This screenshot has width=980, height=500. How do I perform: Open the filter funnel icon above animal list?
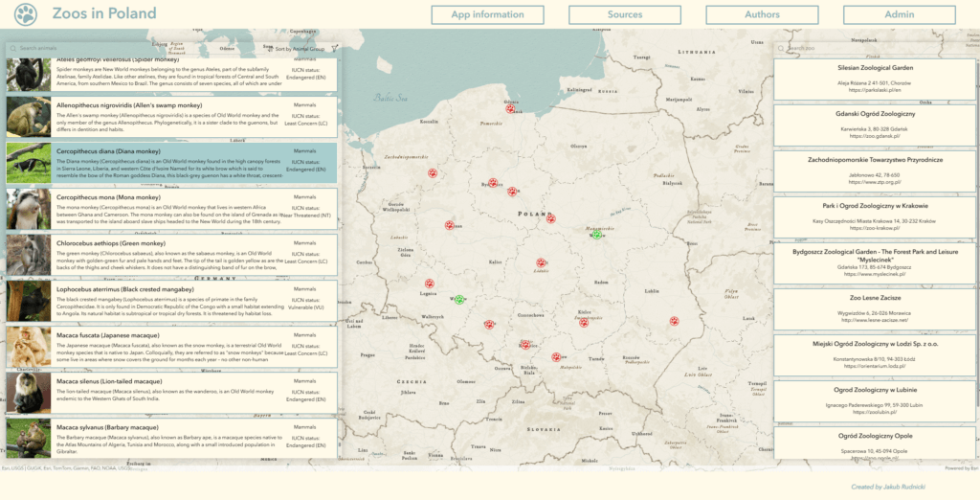click(x=335, y=48)
